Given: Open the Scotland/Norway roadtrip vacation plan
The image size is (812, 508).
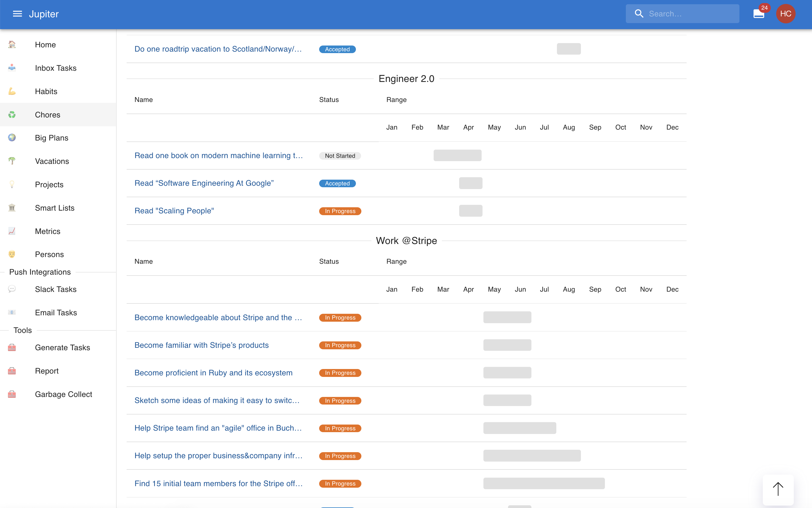Looking at the screenshot, I should [x=218, y=49].
